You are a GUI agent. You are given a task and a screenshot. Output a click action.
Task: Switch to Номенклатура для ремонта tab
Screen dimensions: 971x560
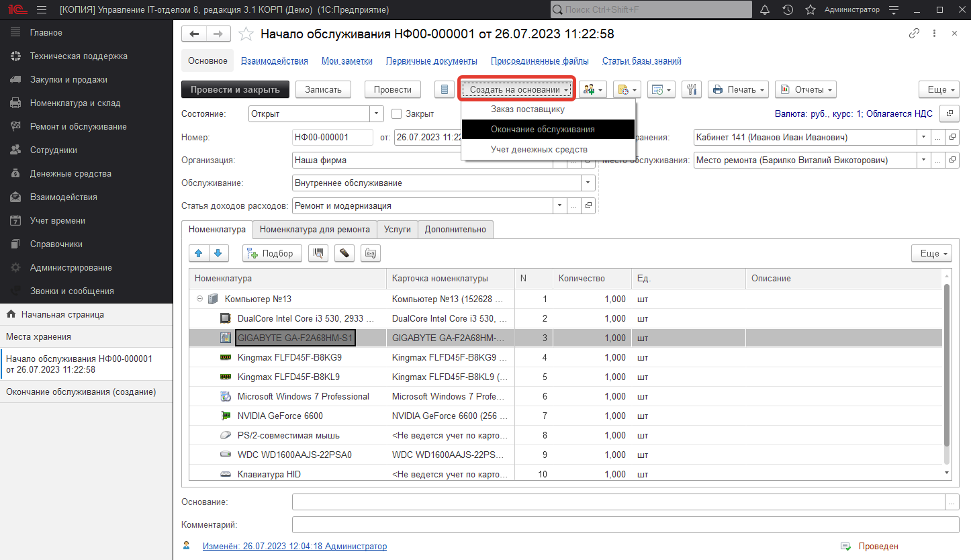[314, 229]
